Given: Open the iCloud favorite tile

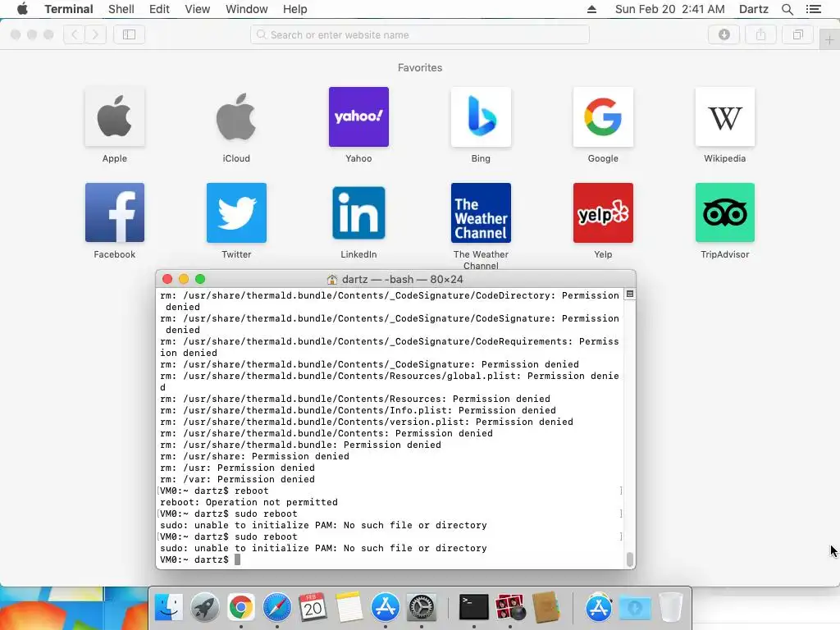Looking at the screenshot, I should click(x=236, y=116).
